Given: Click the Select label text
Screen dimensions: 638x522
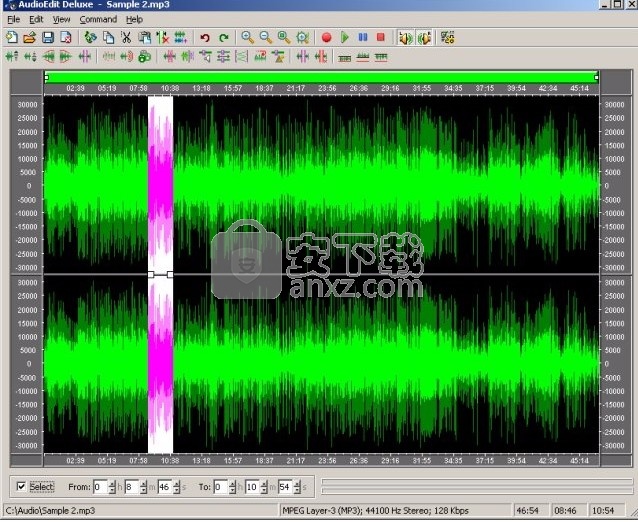Looking at the screenshot, I should [42, 487].
